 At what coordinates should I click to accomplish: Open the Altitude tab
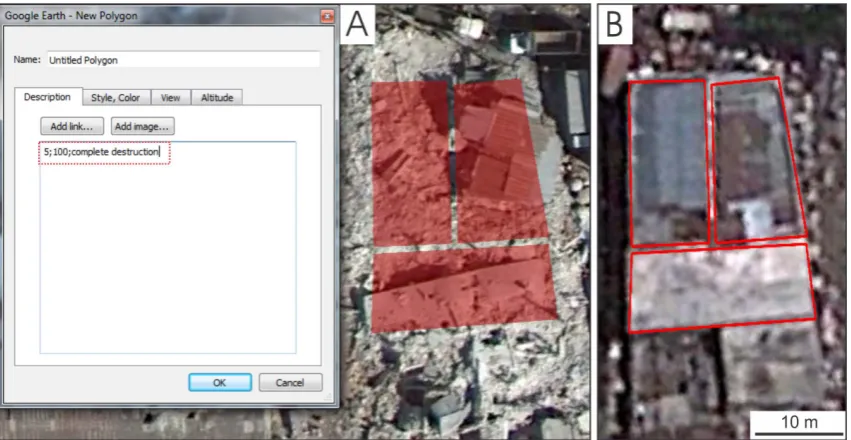pos(217,98)
